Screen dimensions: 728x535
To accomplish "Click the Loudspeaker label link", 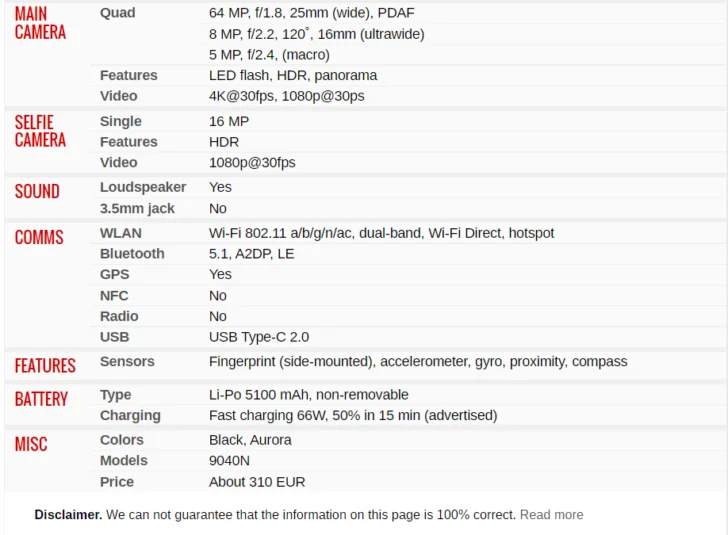I will (x=142, y=187).
